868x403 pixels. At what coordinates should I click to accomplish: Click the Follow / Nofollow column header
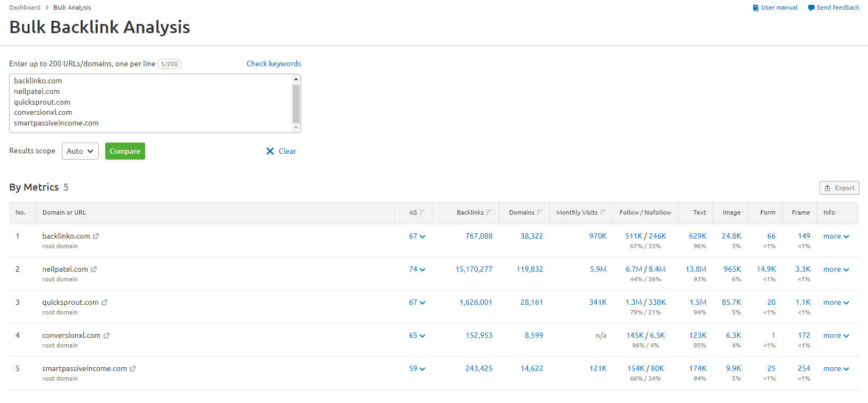pos(645,212)
